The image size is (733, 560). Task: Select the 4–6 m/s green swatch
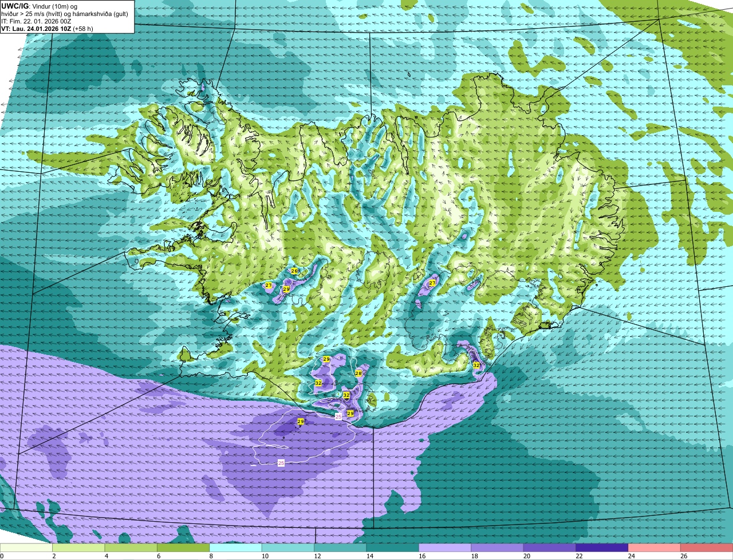(x=131, y=547)
